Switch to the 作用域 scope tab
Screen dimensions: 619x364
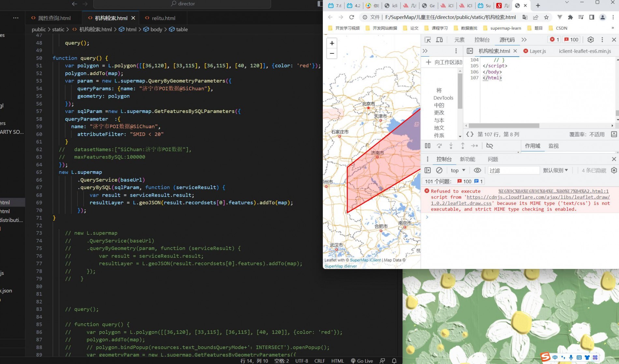pos(532,146)
